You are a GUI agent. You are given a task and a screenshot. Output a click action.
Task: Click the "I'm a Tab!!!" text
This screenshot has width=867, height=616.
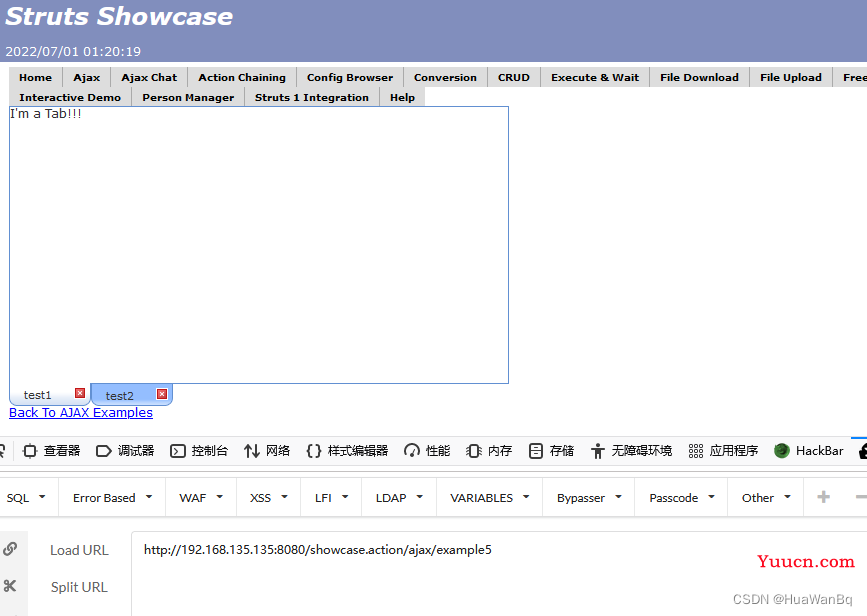[x=46, y=114]
